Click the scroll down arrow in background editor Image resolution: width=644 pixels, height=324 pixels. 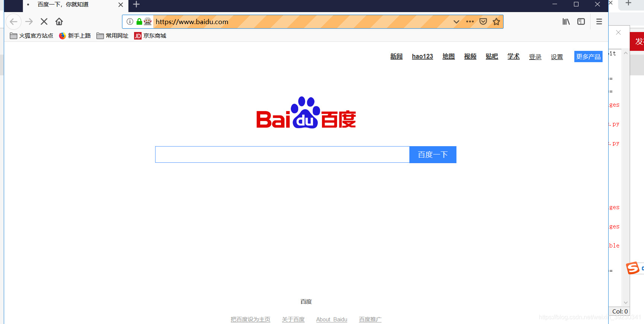pos(626,303)
